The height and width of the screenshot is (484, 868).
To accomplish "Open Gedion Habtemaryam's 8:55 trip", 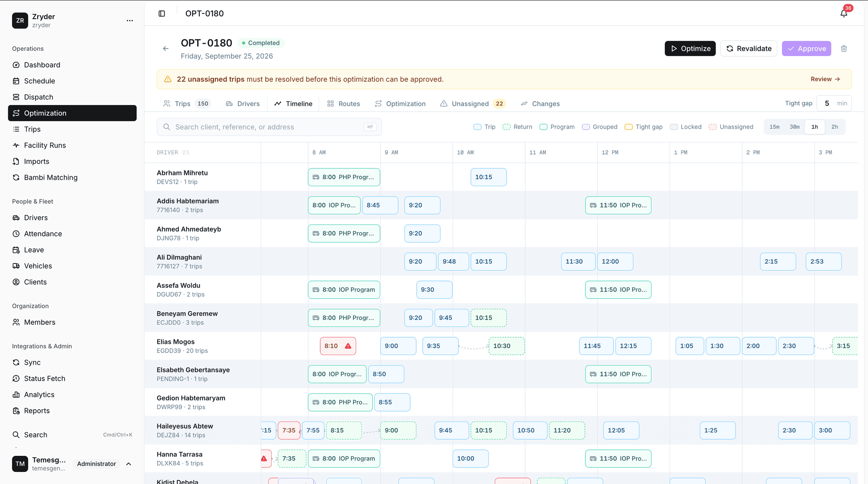I will tap(392, 402).
